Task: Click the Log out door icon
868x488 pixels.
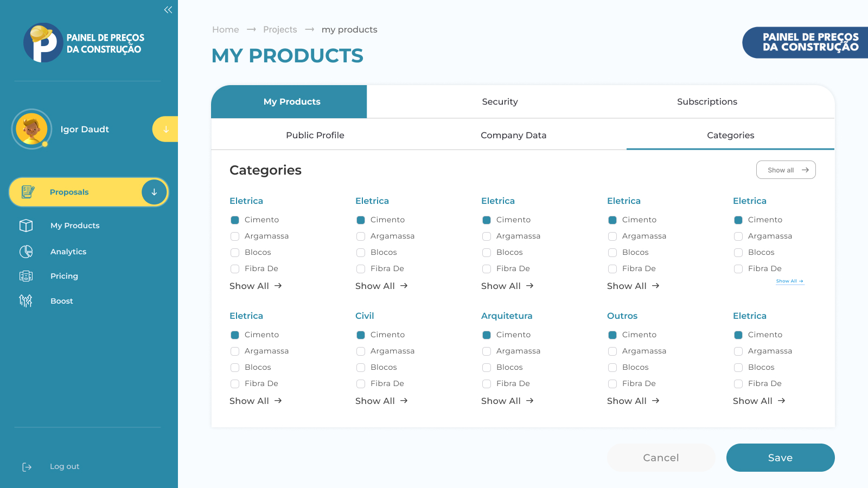Action: click(x=27, y=467)
